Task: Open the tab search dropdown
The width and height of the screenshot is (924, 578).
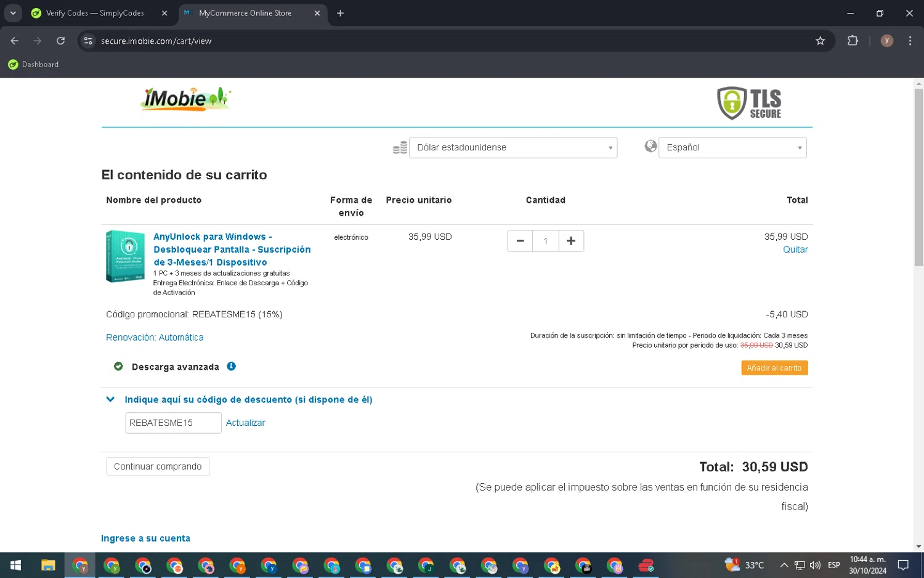Action: point(13,13)
